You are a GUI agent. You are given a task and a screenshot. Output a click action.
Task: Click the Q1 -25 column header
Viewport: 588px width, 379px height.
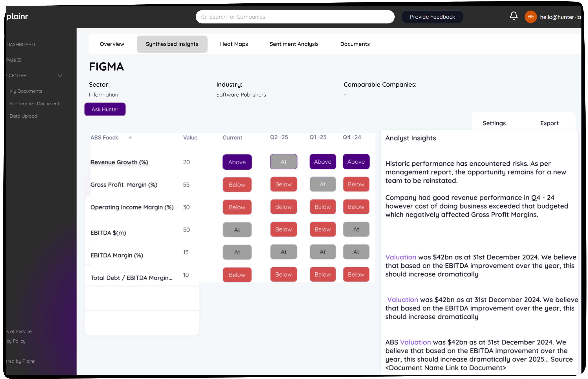(x=318, y=137)
